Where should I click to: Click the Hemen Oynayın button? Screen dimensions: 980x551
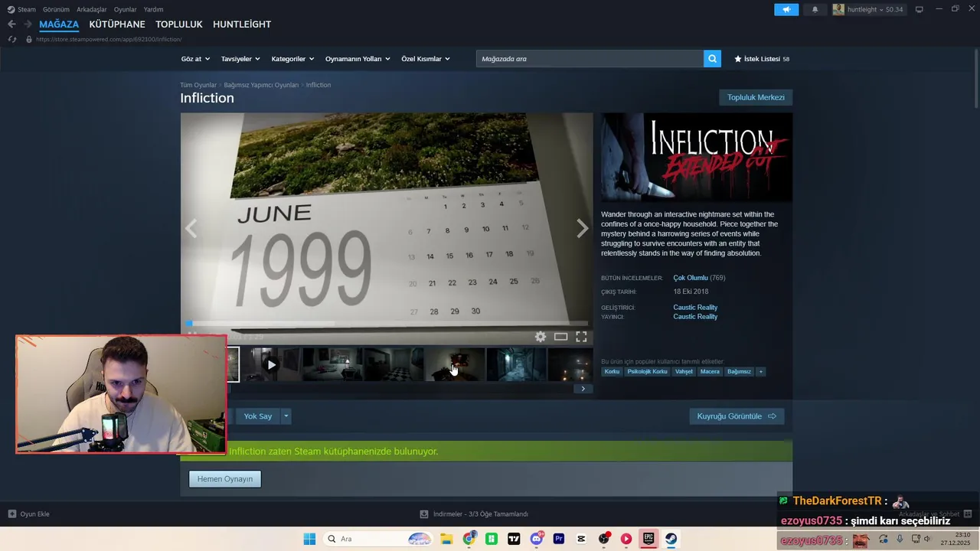[x=225, y=479]
